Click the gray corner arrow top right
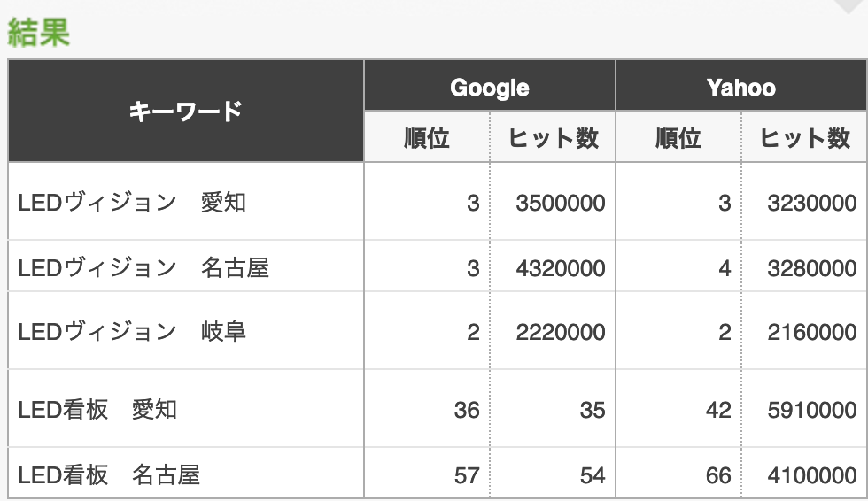Screen dimensions: 868x501 click(851, 5)
